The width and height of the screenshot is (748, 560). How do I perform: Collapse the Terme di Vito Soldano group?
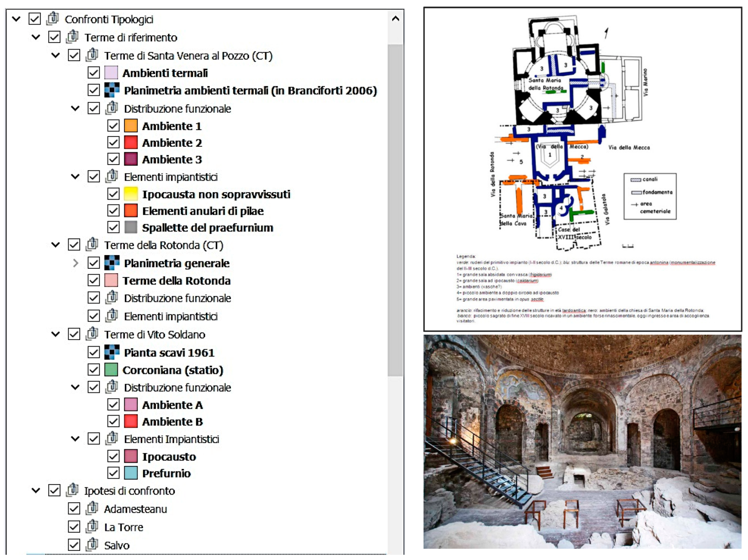(55, 334)
